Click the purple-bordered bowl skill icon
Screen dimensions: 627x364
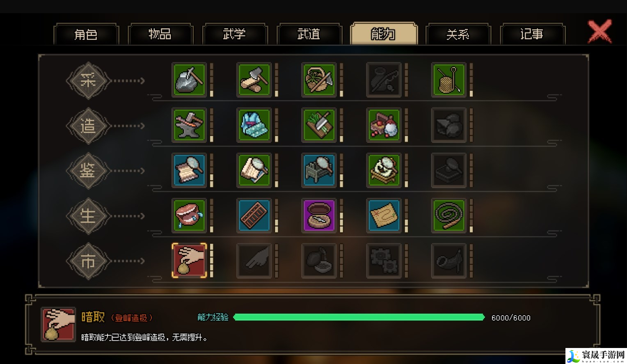pyautogui.click(x=319, y=215)
